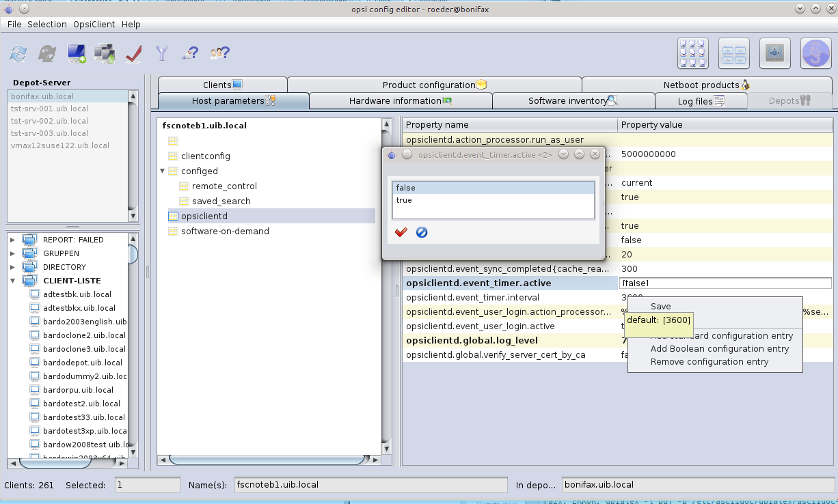Click the new client monitor-with-plus icon
838x504 pixels.
[x=76, y=53]
